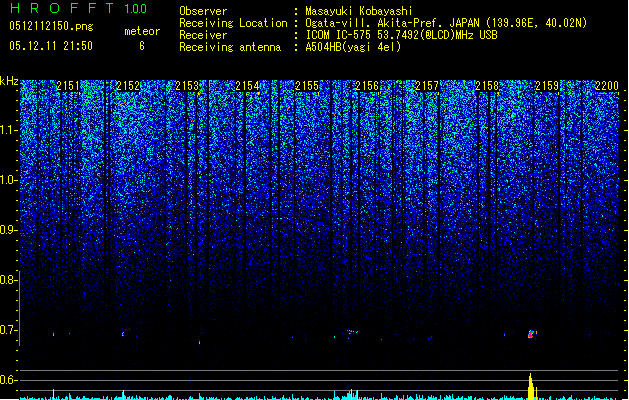This screenshot has height=400, width=629.
Task: Click the 2157 time marker
Action: coord(427,86)
